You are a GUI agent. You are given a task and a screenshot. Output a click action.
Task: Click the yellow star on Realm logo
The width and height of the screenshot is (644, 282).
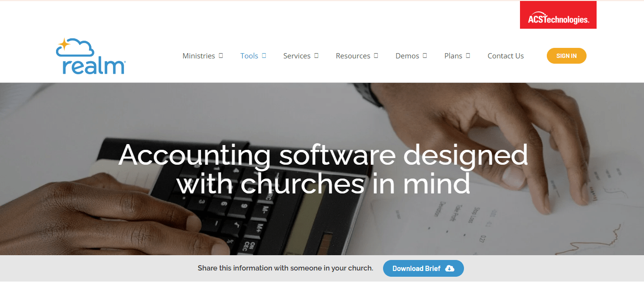pyautogui.click(x=63, y=45)
